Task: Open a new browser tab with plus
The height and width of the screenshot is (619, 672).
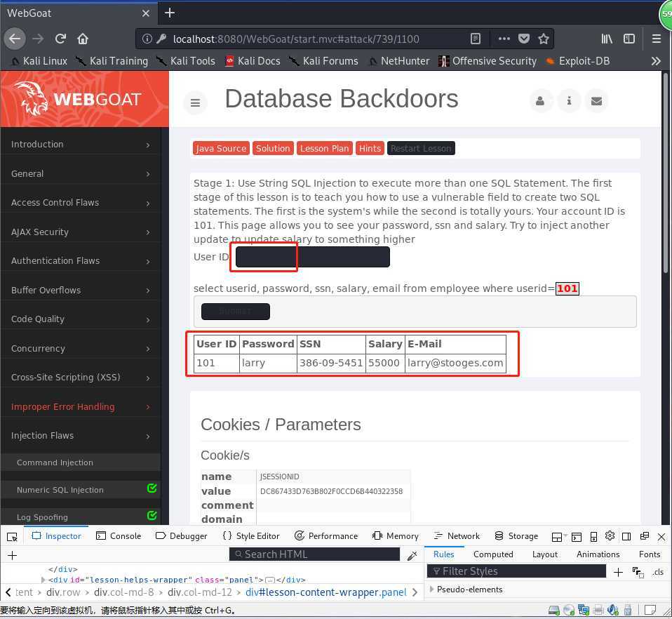Action: [x=170, y=13]
